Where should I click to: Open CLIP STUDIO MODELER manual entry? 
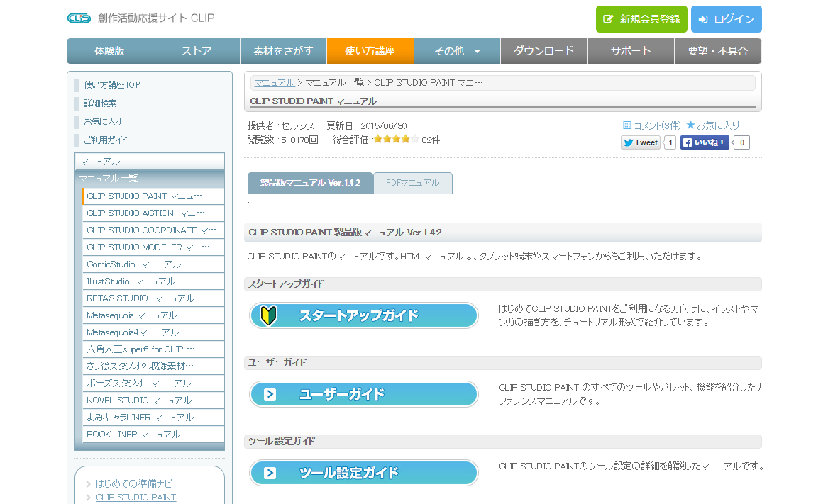pyautogui.click(x=153, y=247)
